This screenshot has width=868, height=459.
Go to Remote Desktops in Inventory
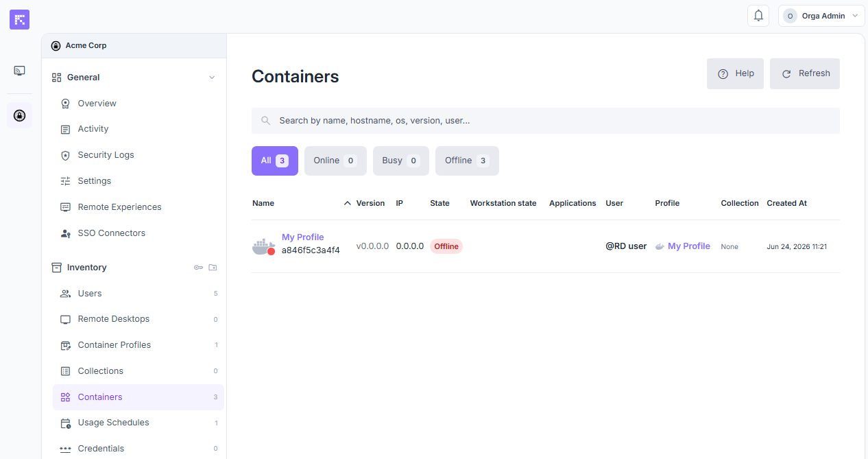(x=138, y=319)
